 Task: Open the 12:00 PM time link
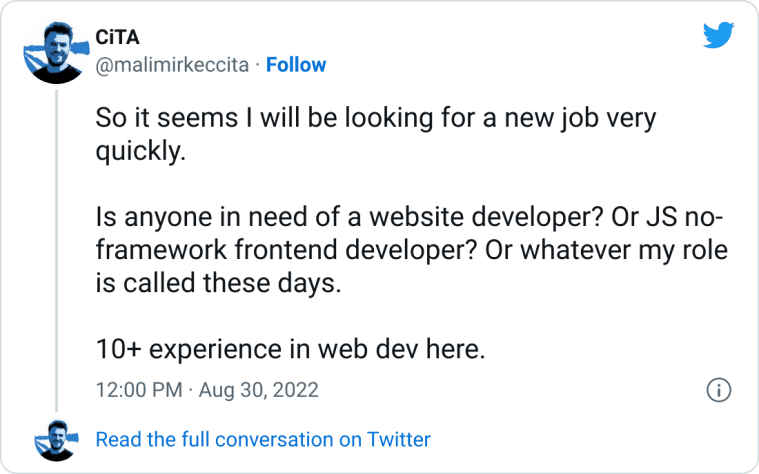pos(139,390)
